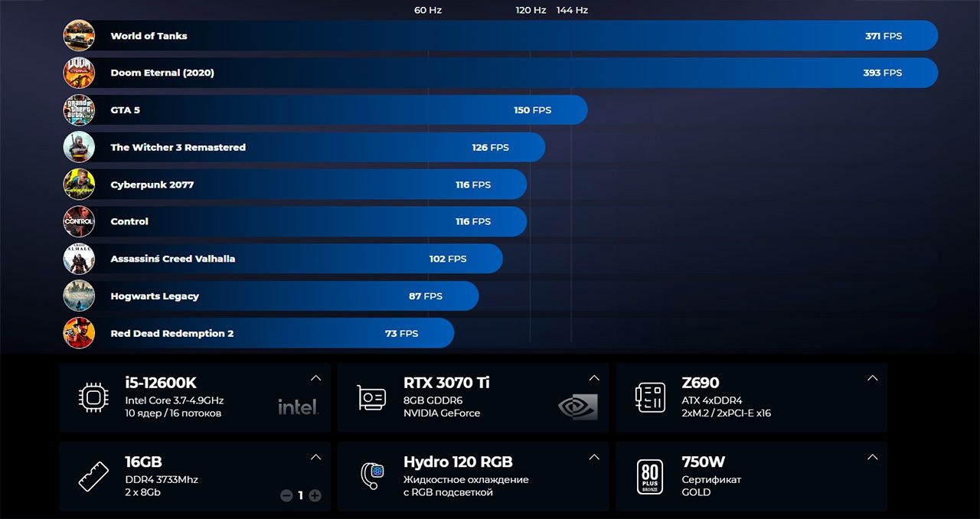The height and width of the screenshot is (519, 980).
Task: Click the Control game title text
Action: [x=129, y=221]
